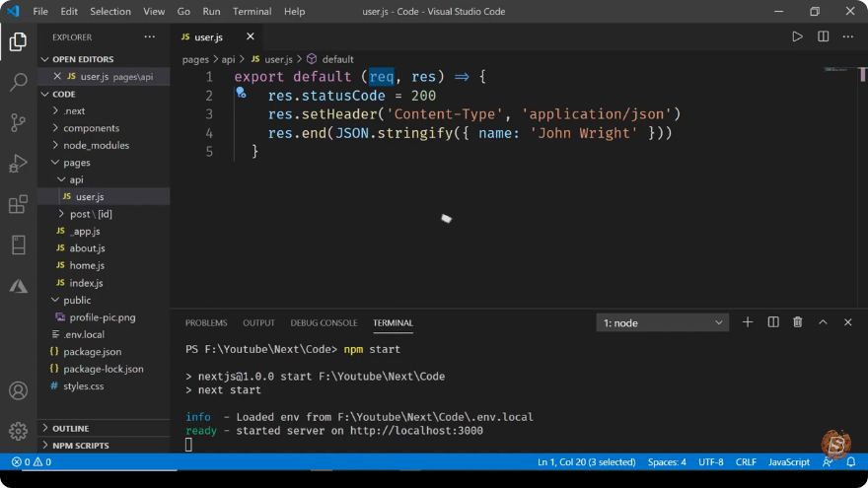Click the feedback icon in status bar

click(x=829, y=461)
